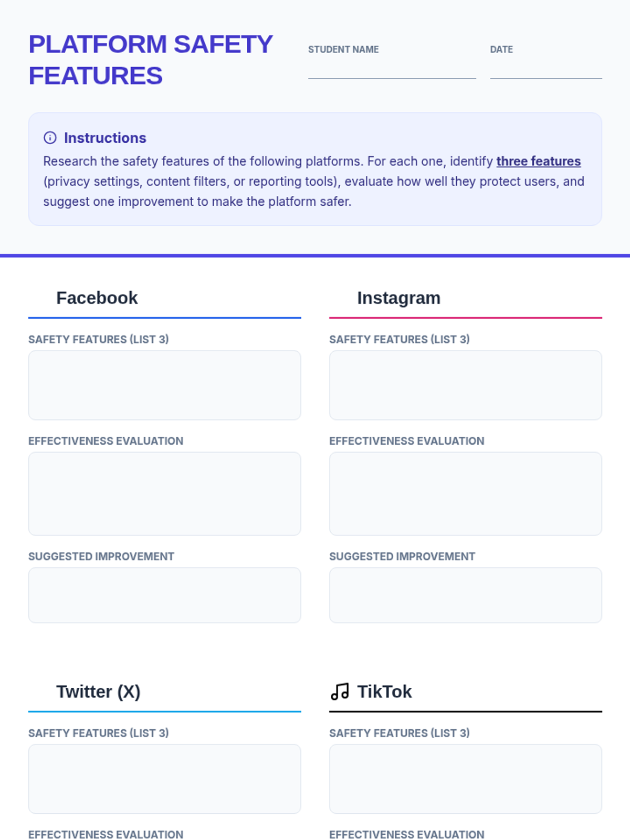Click the info icon beside Instructions
The height and width of the screenshot is (840, 630).
pyautogui.click(x=50, y=138)
